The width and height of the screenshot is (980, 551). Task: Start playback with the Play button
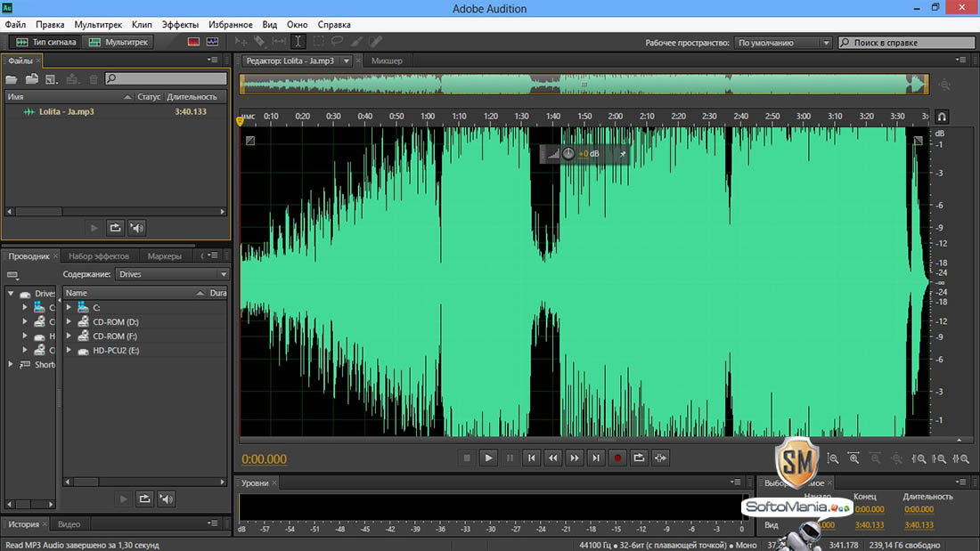point(488,458)
